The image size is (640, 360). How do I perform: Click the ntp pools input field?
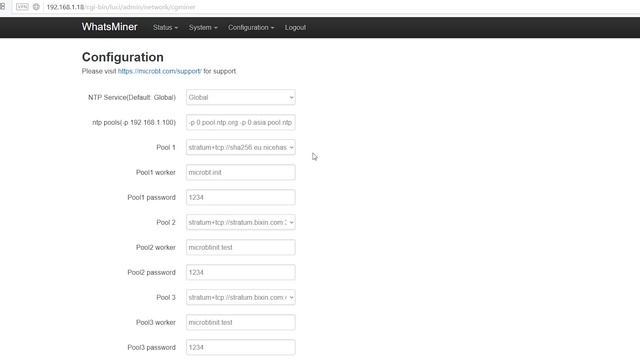pos(240,122)
